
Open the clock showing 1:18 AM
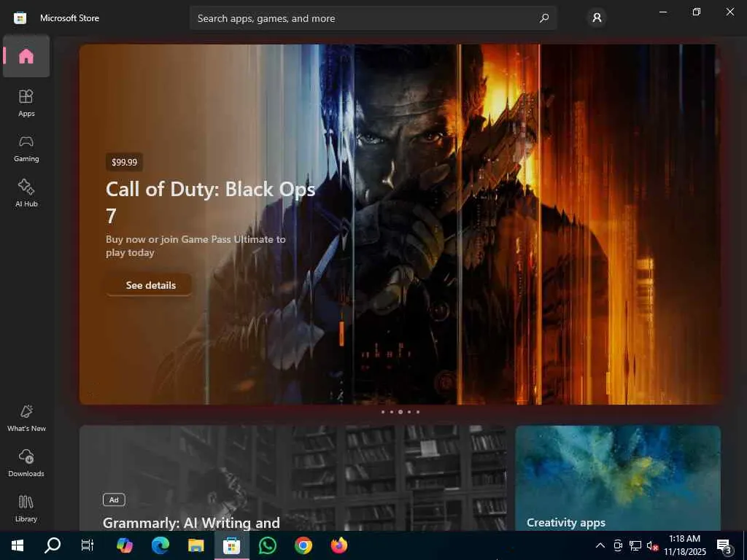pos(684,545)
